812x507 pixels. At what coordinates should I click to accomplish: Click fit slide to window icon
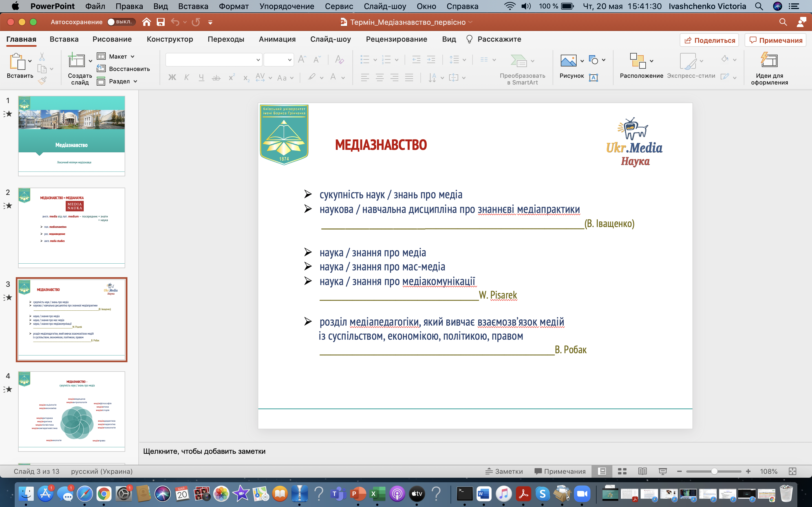click(793, 471)
